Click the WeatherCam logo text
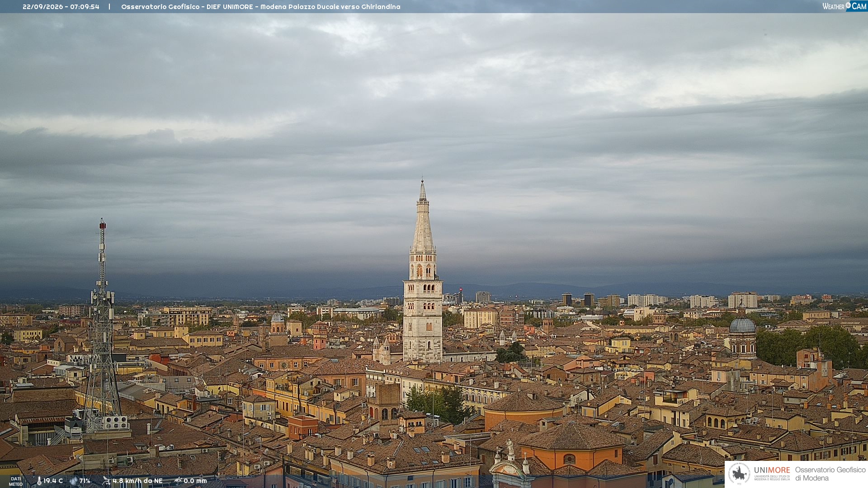The width and height of the screenshot is (868, 488). [x=844, y=6]
